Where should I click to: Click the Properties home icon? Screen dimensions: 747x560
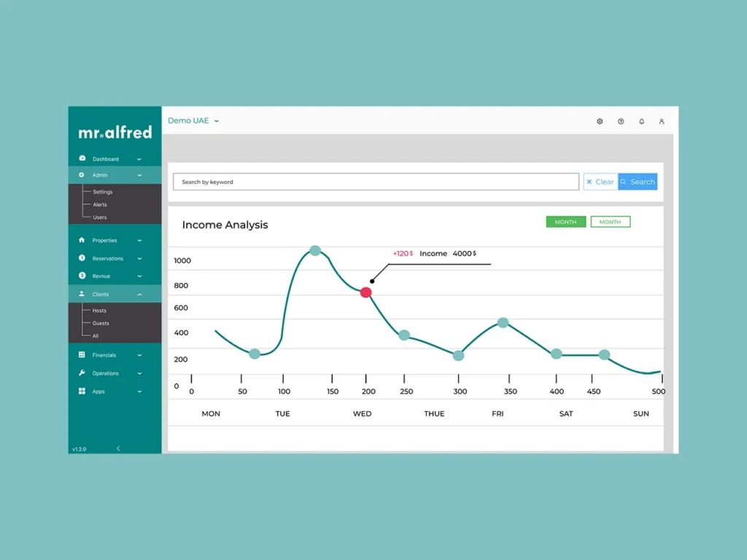[82, 240]
